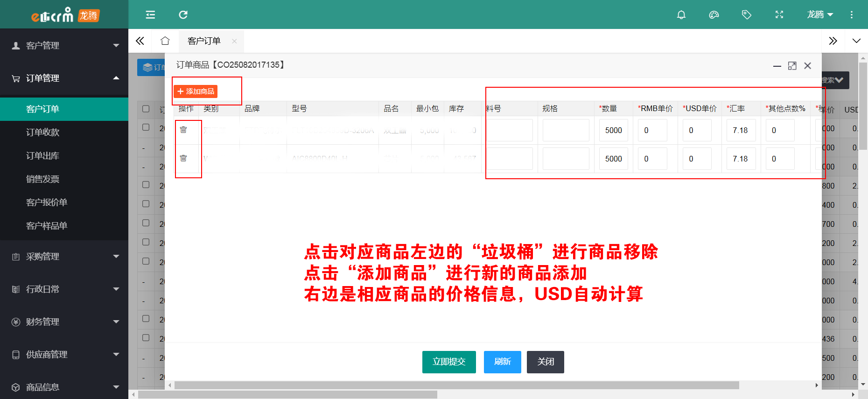Check the select-all checkbox in table header
Viewport: 868px width, 399px height.
pos(146,109)
